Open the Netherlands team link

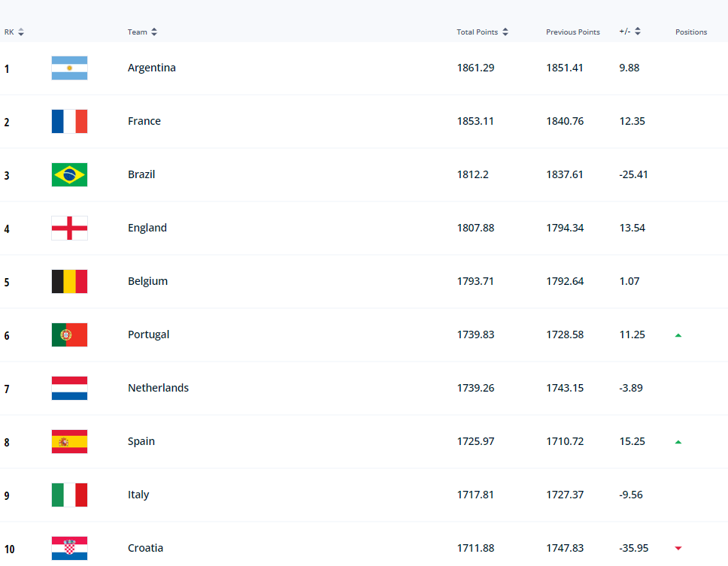coord(158,389)
